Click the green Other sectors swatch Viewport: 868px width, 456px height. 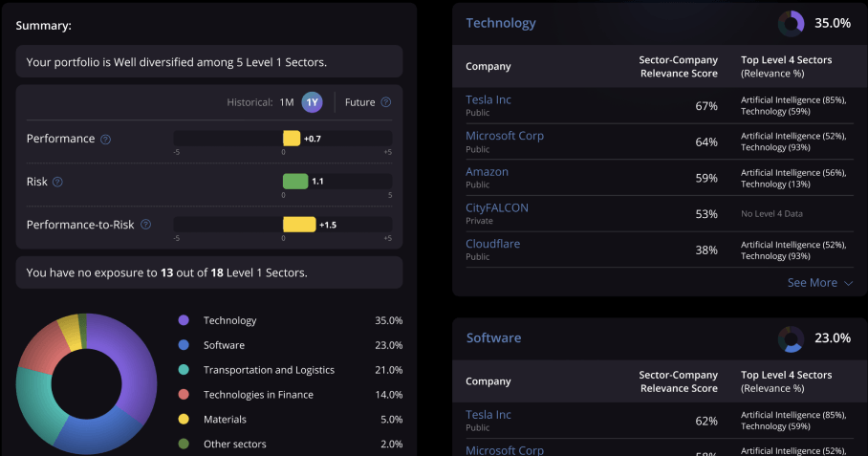tap(184, 444)
